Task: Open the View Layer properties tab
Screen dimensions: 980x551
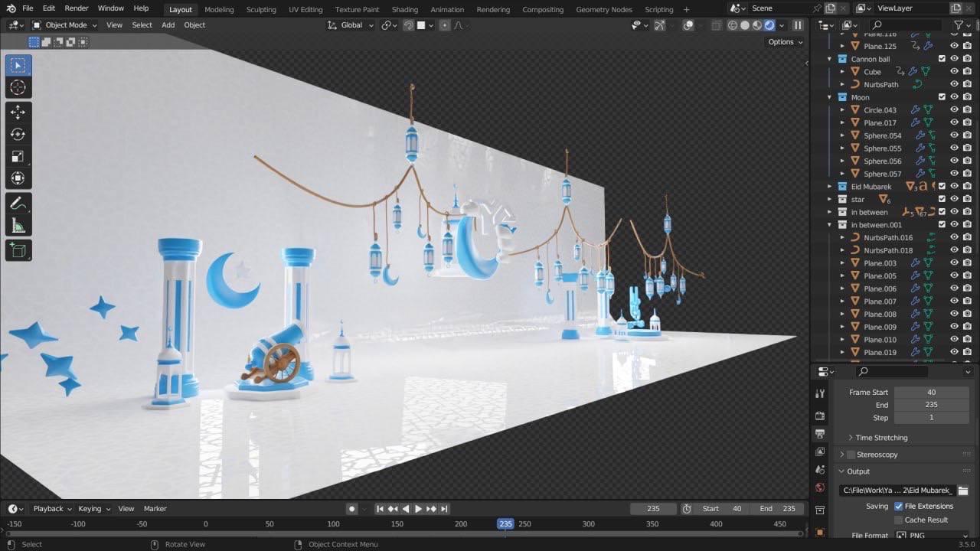Action: [x=820, y=452]
